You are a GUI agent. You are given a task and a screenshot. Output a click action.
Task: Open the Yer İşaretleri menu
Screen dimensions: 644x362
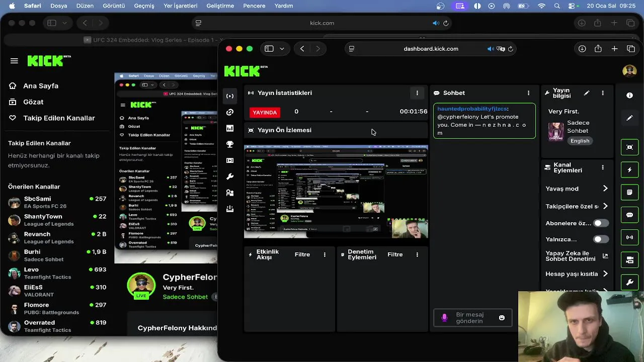pos(181,6)
